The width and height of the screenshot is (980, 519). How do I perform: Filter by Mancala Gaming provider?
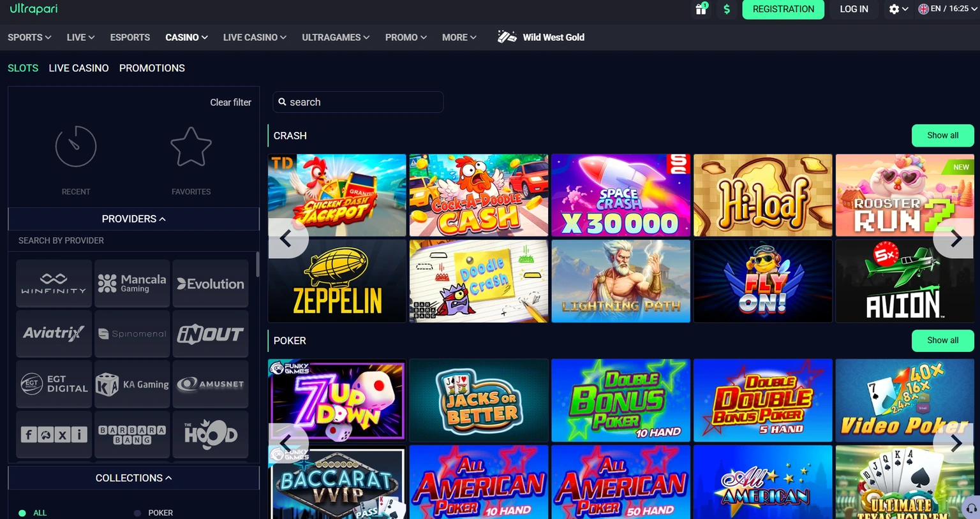pos(132,283)
